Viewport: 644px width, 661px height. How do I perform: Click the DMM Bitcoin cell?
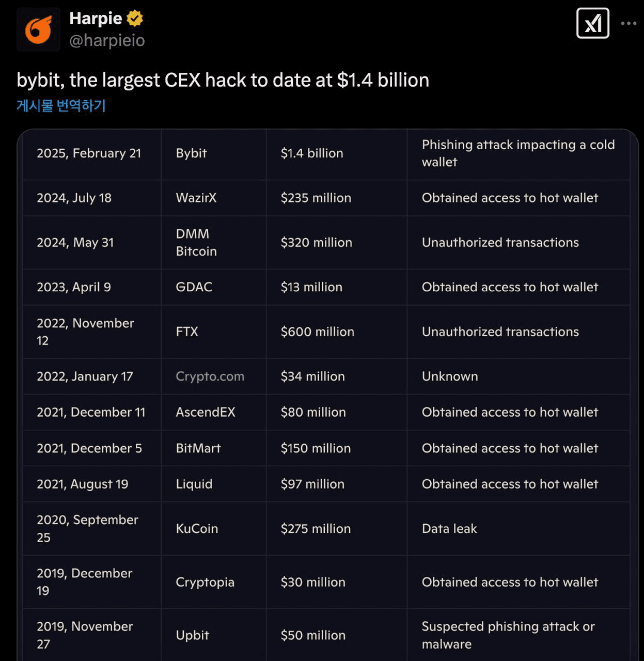(x=197, y=242)
